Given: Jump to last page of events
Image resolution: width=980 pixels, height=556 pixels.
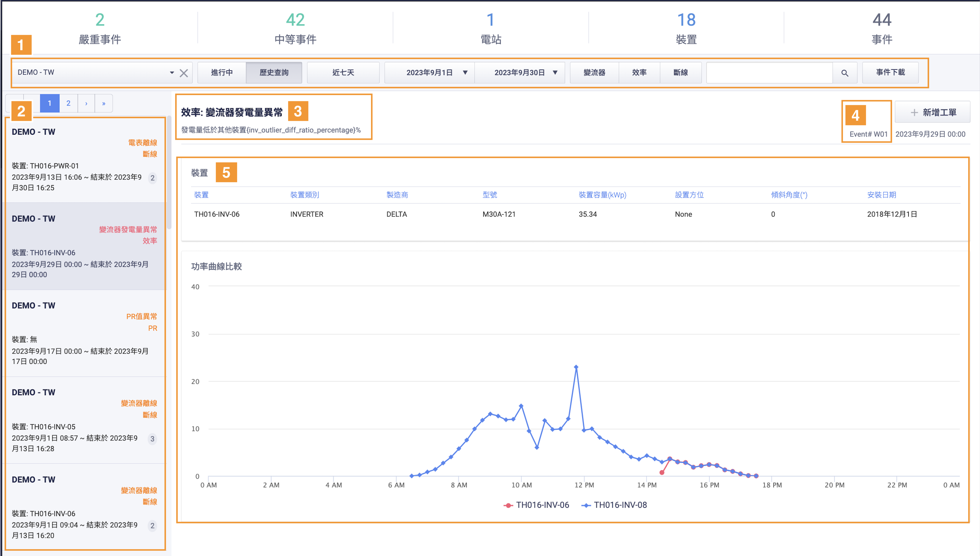Looking at the screenshot, I should (x=104, y=104).
